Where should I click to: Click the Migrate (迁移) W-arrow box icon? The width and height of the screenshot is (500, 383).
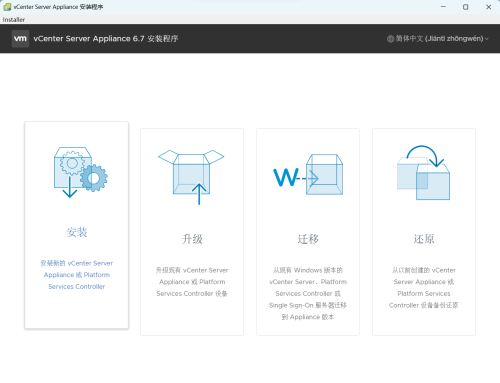pos(308,174)
